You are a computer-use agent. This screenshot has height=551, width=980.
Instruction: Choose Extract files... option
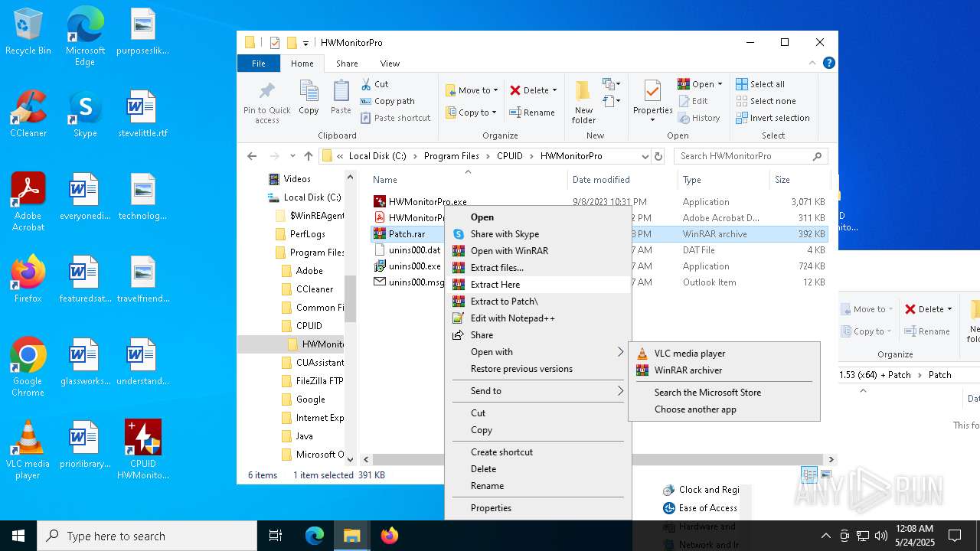click(x=538, y=268)
